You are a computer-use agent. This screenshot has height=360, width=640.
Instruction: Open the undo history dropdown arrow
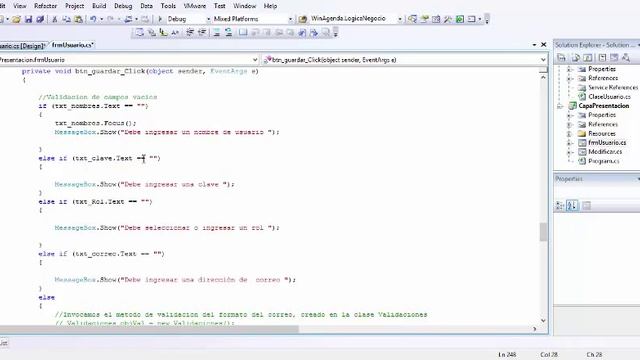point(101,19)
